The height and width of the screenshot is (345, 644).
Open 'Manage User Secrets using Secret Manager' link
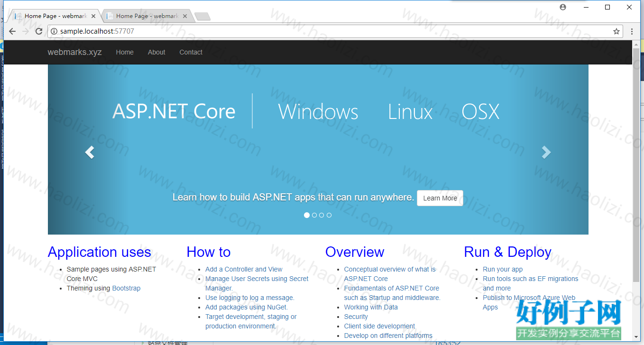(x=257, y=283)
